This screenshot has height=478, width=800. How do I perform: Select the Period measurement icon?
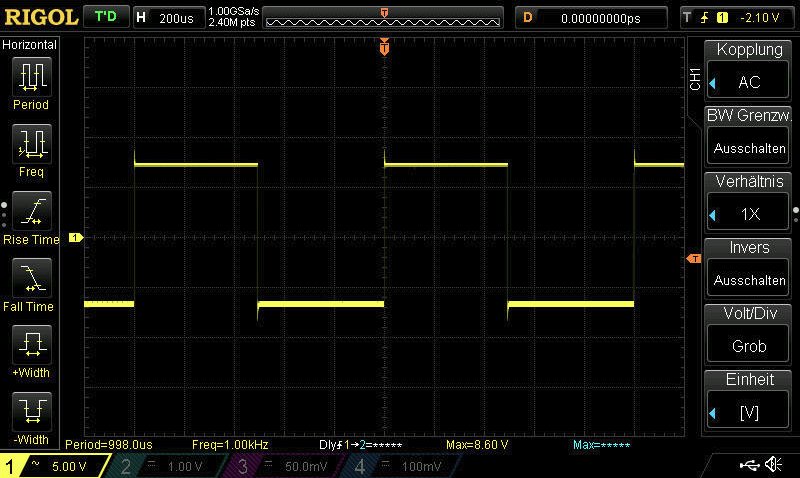(x=32, y=77)
